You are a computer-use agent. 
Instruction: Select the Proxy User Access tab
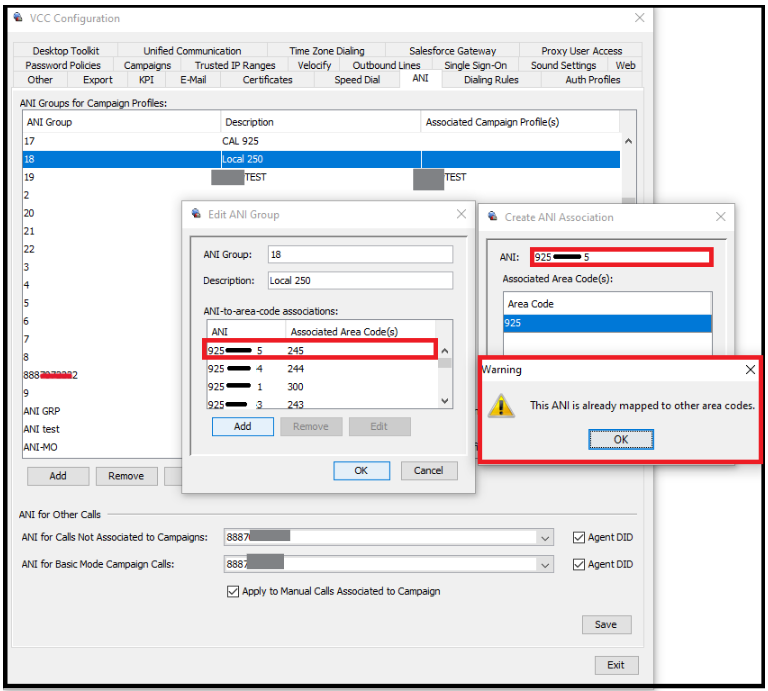point(581,51)
